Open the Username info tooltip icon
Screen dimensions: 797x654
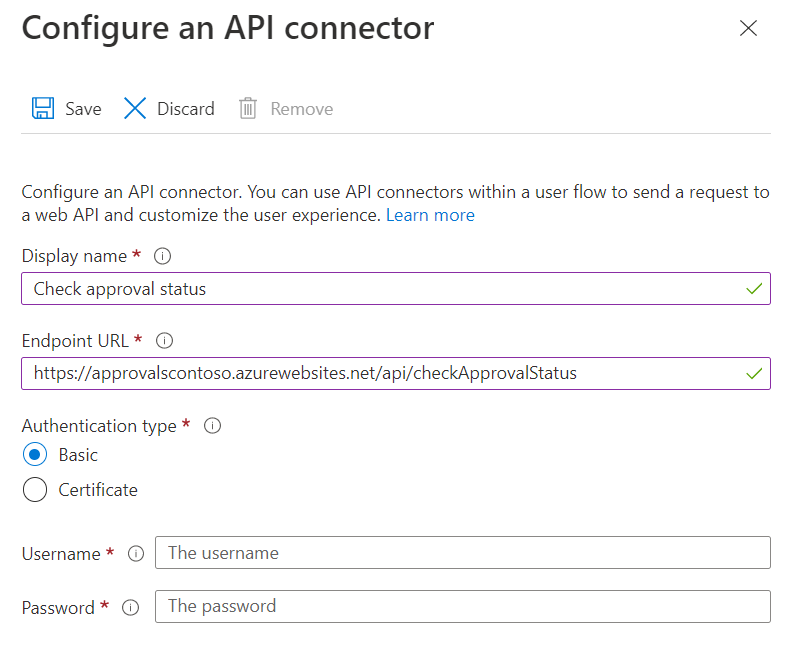[x=136, y=553]
